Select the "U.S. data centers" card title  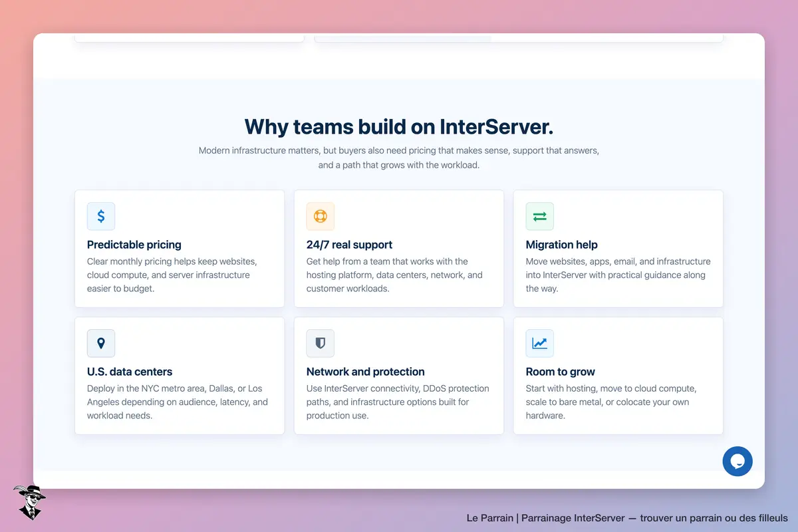130,372
